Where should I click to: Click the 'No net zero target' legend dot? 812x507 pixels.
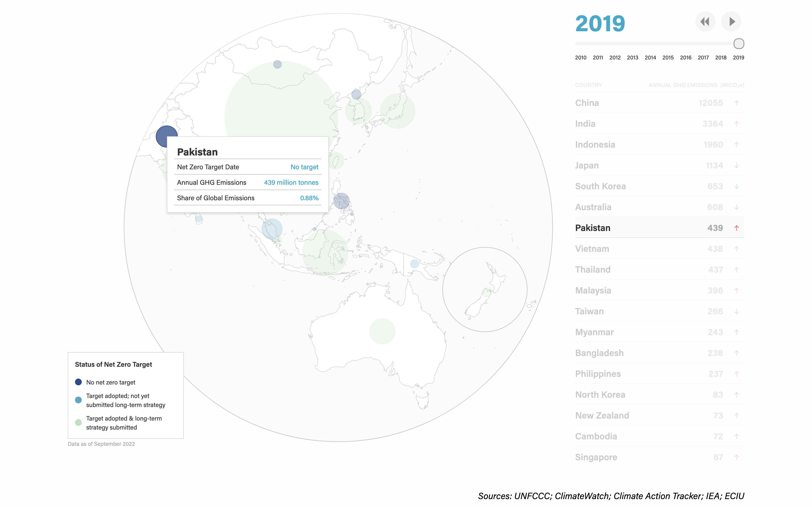point(78,382)
